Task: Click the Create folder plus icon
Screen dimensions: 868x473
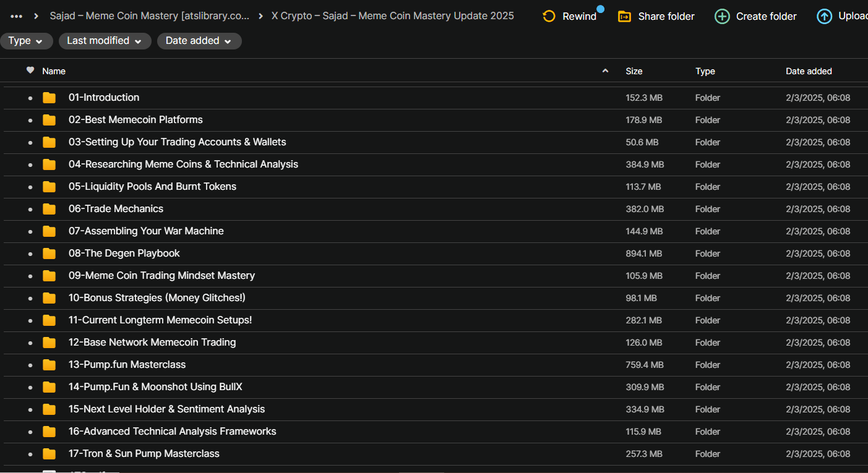Action: 722,16
